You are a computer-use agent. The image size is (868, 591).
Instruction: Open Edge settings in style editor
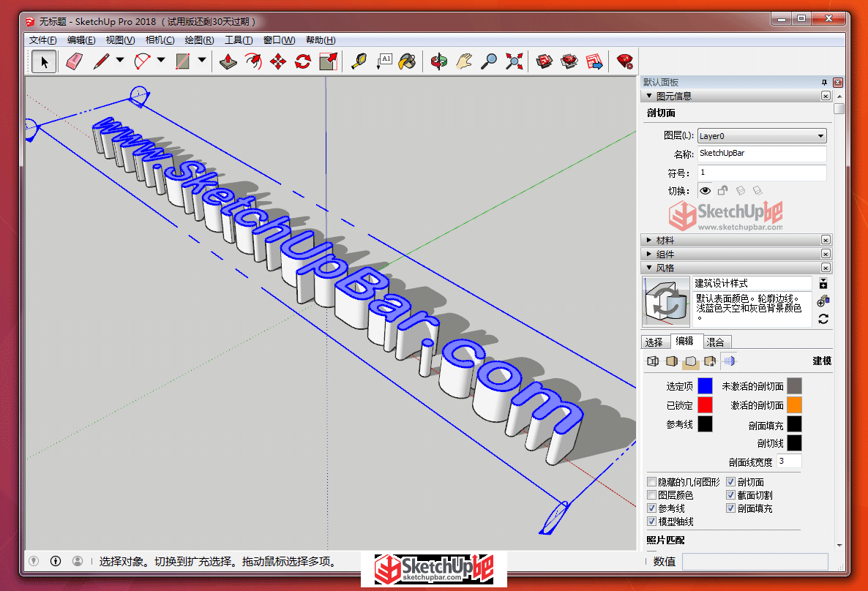pos(653,361)
